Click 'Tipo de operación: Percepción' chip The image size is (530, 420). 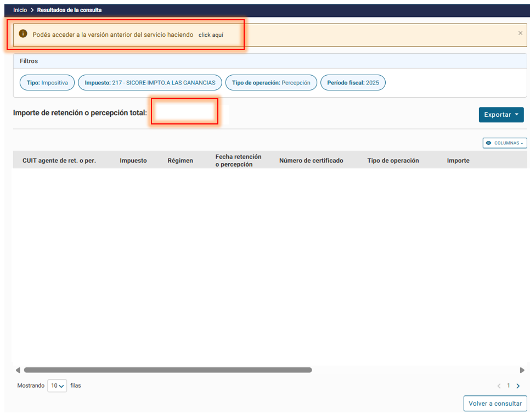click(x=271, y=83)
